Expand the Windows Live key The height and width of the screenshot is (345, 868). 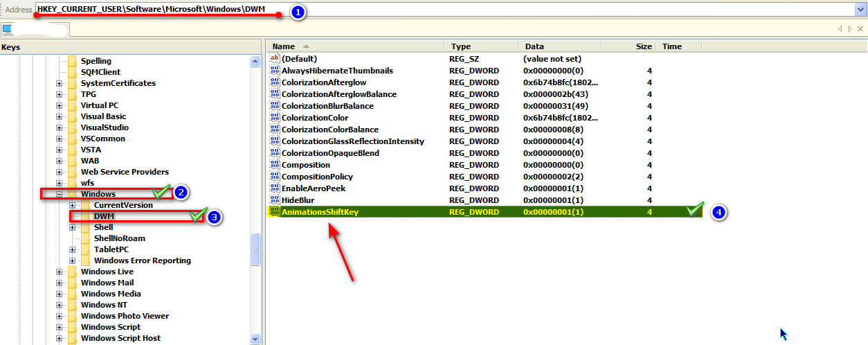click(60, 272)
